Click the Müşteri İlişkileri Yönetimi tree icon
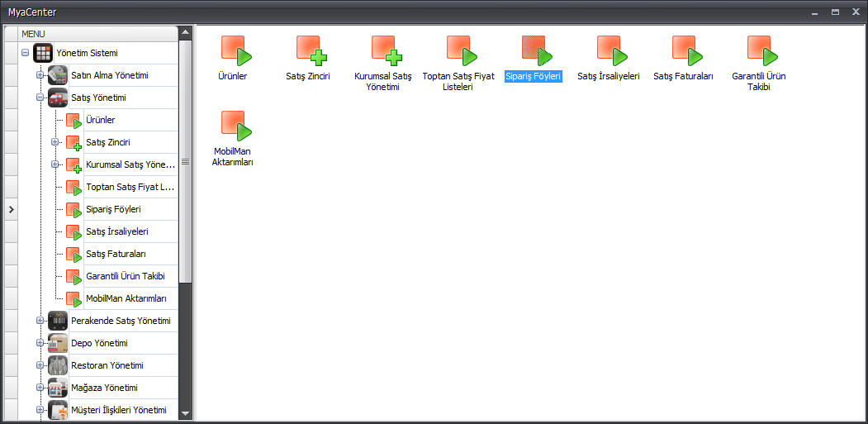 (58, 410)
